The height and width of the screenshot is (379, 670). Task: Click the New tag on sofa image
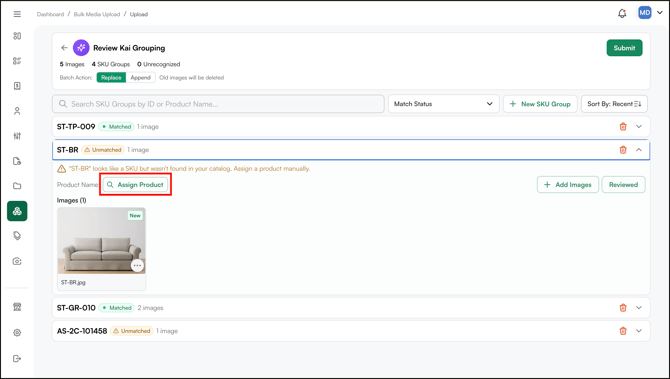[x=135, y=215]
